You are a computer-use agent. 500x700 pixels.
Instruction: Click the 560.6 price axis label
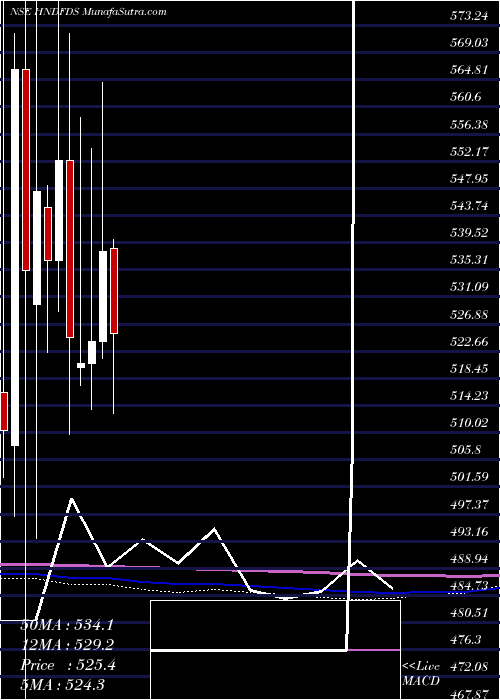coord(468,97)
